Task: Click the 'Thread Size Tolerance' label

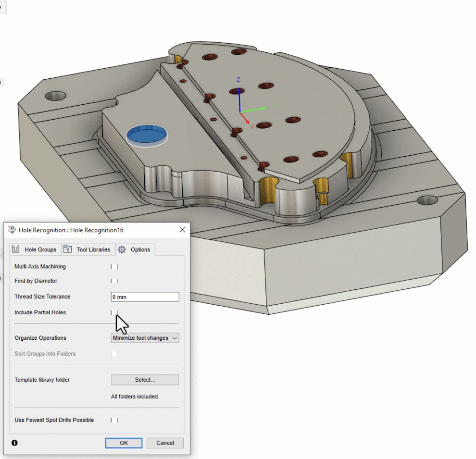Action: 42,296
